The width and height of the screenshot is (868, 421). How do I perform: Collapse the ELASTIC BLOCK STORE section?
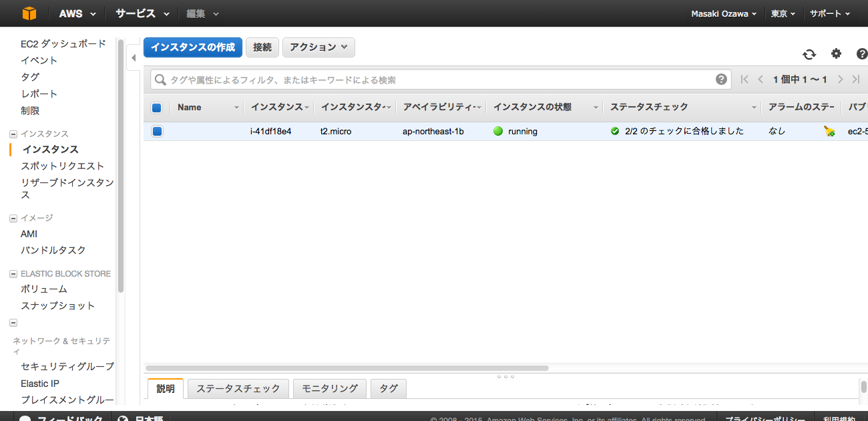[x=13, y=274]
